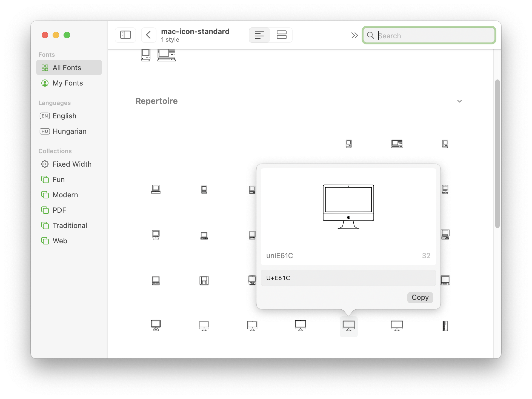Select the Mac tower glyph in bottom row
The image size is (532, 399).
[445, 326]
